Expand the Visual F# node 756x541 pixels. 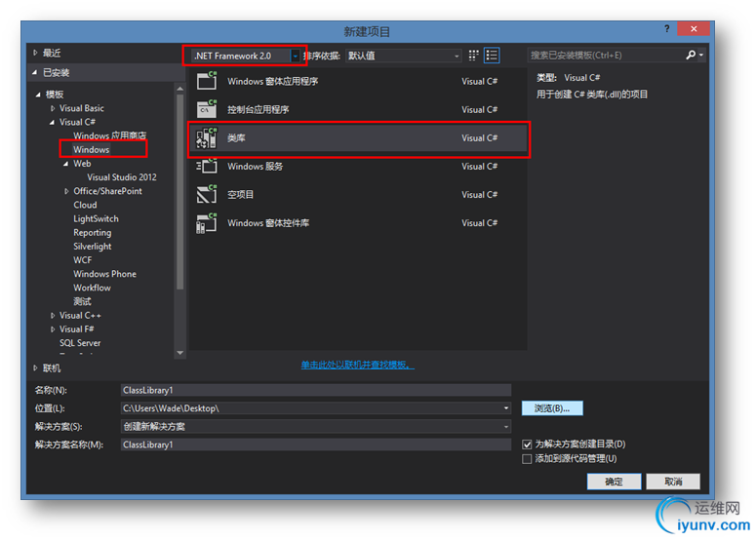pyautogui.click(x=53, y=329)
